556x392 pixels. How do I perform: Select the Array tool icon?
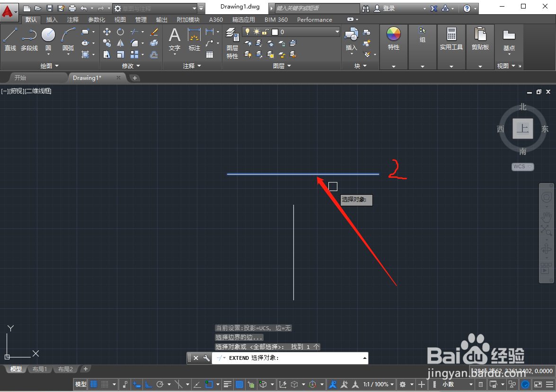click(x=134, y=54)
